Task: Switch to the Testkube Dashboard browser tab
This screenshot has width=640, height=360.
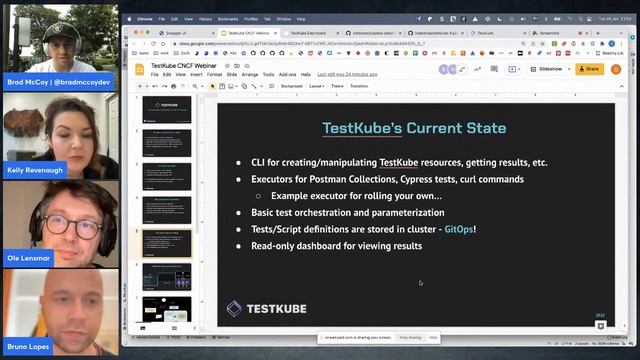Action: point(312,33)
